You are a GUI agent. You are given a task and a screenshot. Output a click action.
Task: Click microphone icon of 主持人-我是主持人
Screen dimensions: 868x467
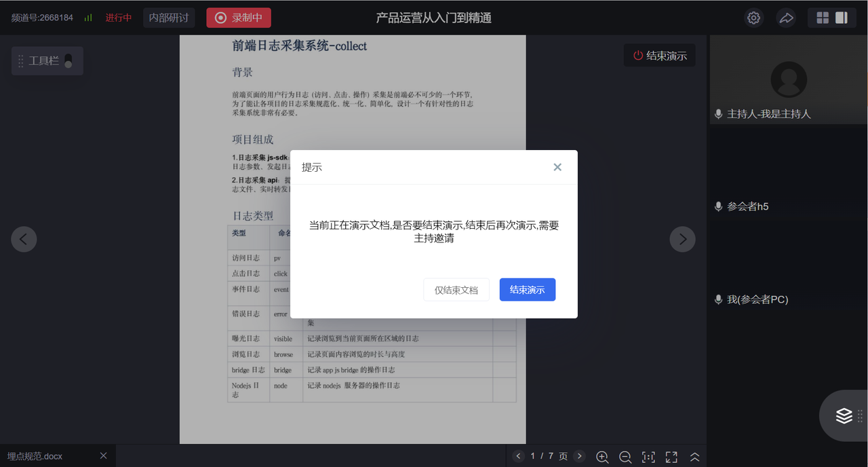718,114
